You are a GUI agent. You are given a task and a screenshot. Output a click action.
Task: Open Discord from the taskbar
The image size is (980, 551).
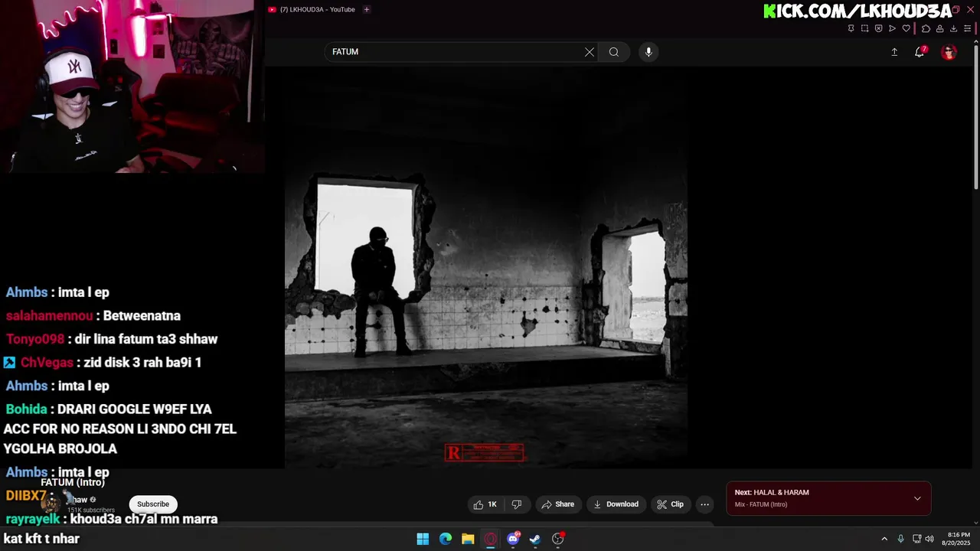click(x=513, y=539)
